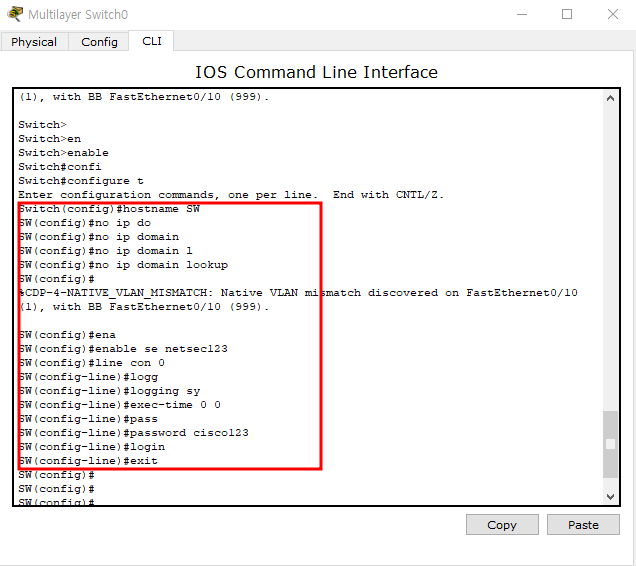Select the CLI tab
The width and height of the screenshot is (636, 566).
(x=152, y=41)
